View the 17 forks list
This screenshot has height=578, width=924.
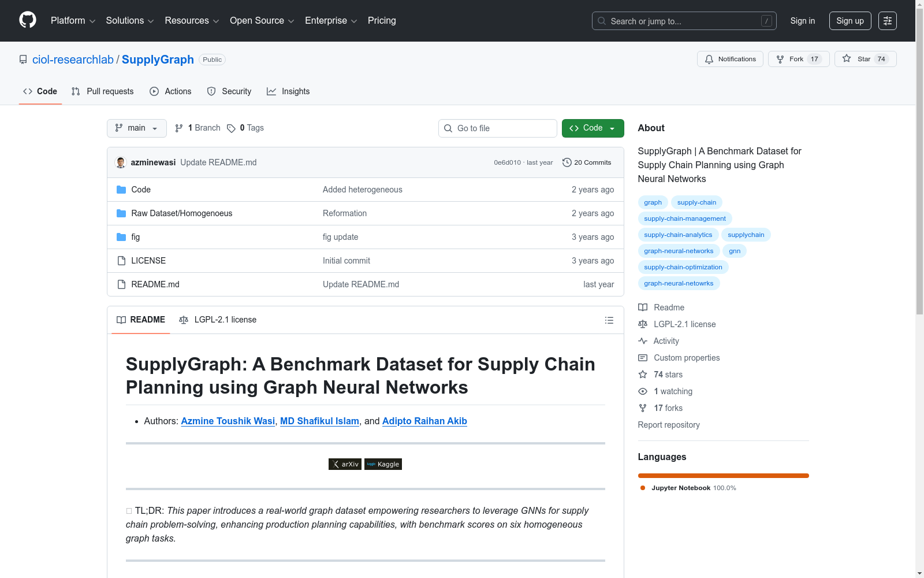coord(661,408)
